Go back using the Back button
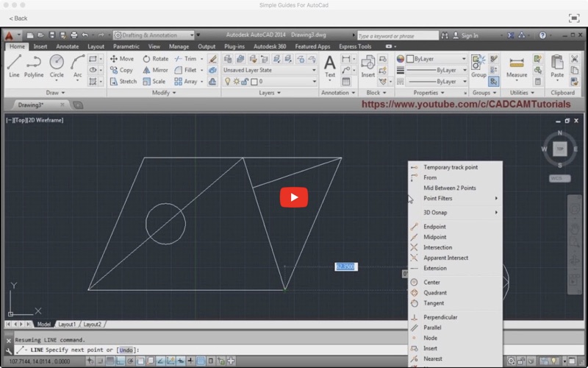588x368 pixels. 18,18
